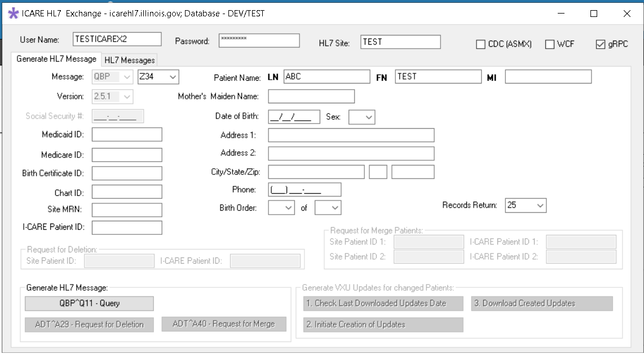Click ADT^A29 - Request for Deletion
Viewport: 644px width, 354px height.
pos(89,324)
